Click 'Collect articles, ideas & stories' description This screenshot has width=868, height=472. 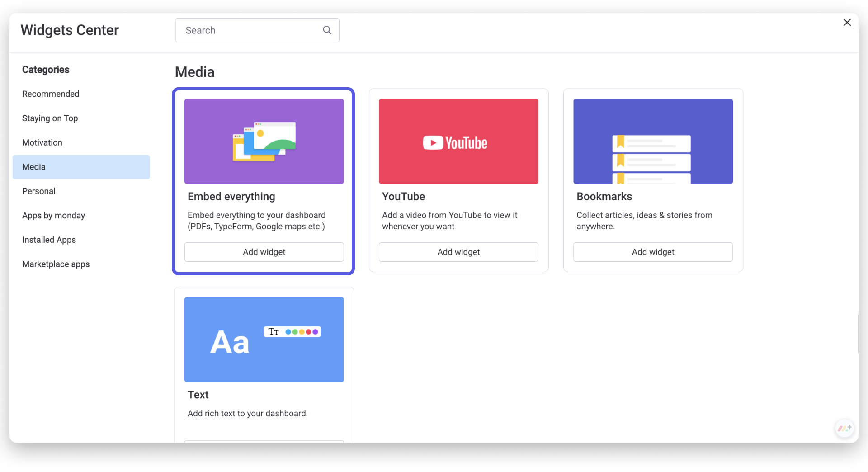[x=644, y=221]
